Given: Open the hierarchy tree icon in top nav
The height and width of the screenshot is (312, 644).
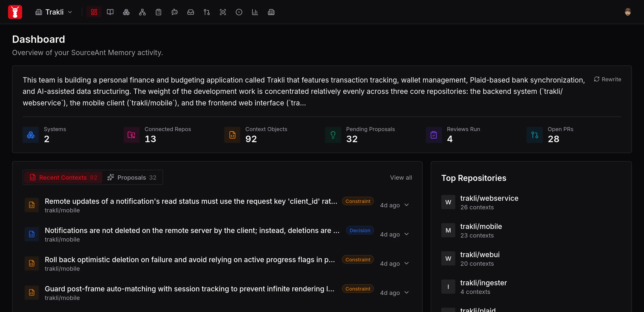Looking at the screenshot, I should point(142,12).
